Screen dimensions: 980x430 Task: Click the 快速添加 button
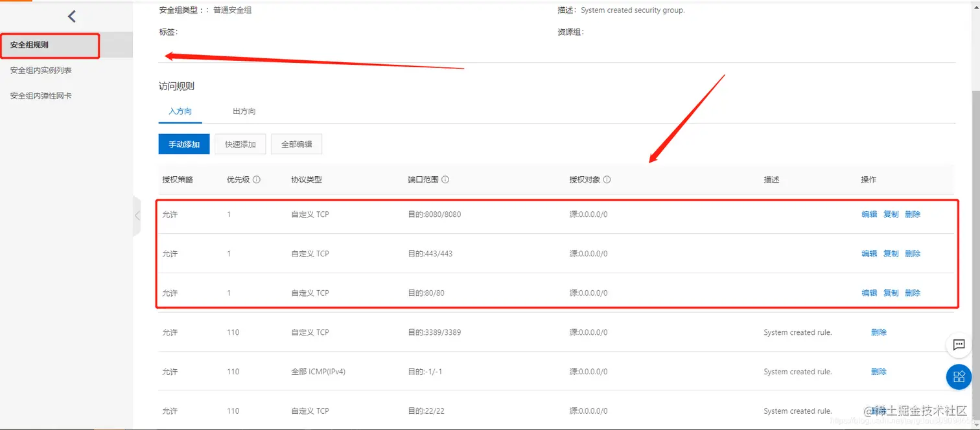240,144
